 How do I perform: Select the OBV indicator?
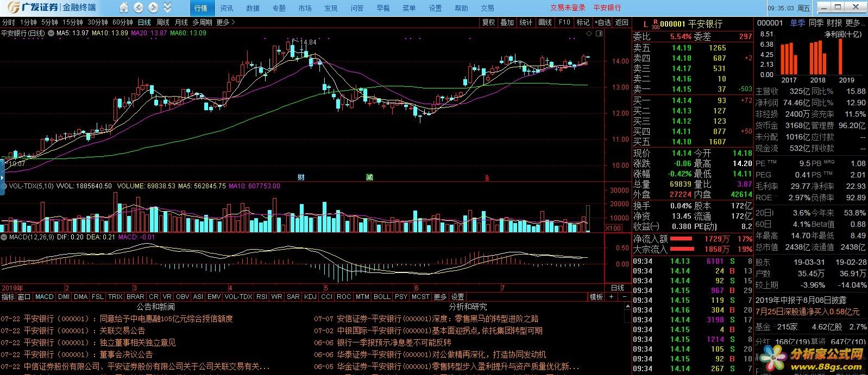tap(183, 297)
